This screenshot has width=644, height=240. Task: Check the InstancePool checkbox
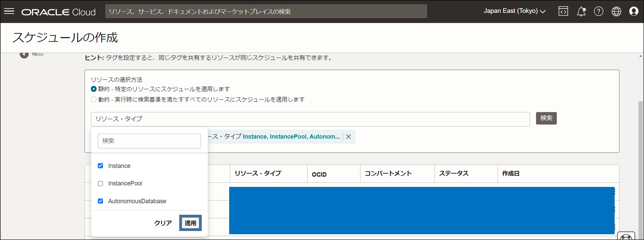coord(101,183)
